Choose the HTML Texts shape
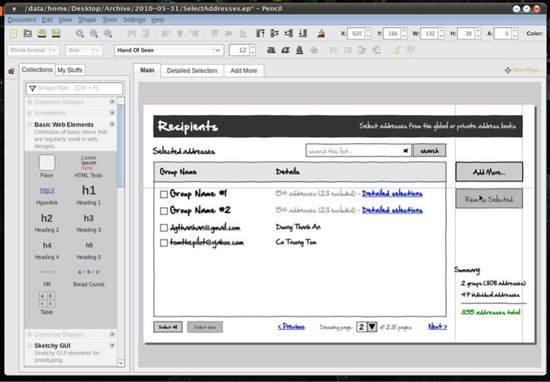 tap(88, 166)
